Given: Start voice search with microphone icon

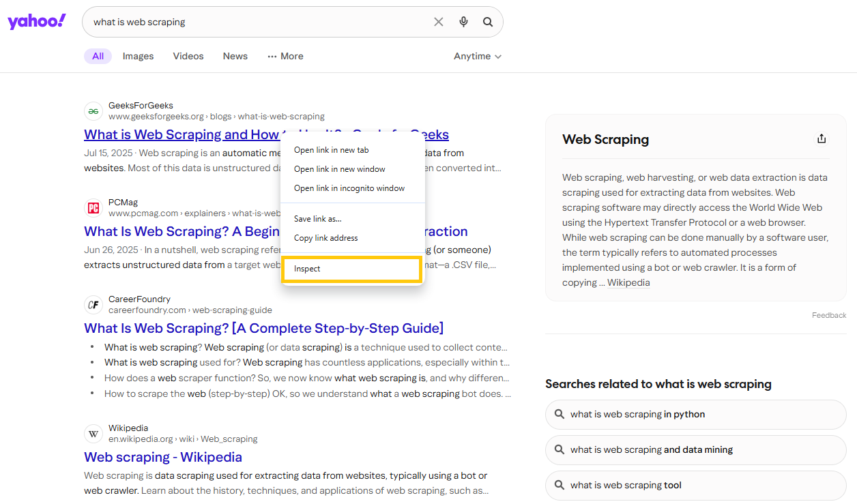Looking at the screenshot, I should 463,22.
